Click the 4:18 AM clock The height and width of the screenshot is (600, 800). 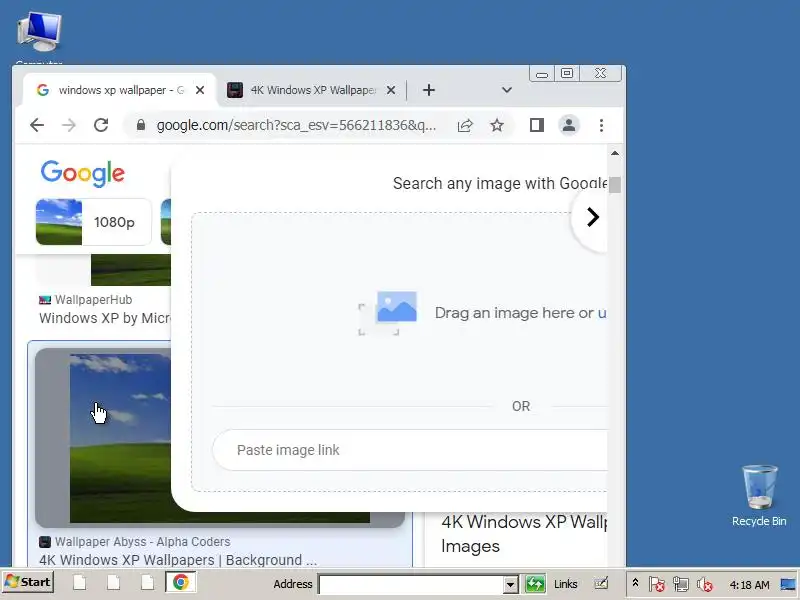pos(749,585)
